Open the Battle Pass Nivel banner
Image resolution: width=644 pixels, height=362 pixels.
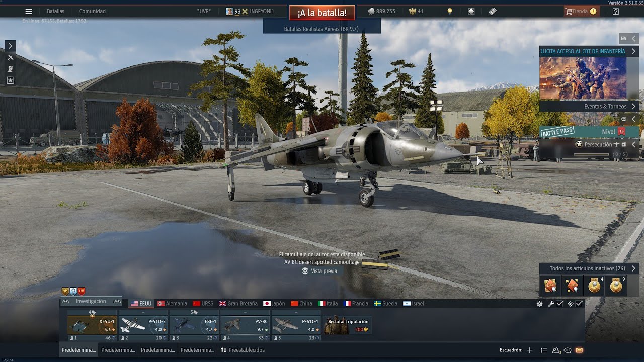pyautogui.click(x=589, y=131)
